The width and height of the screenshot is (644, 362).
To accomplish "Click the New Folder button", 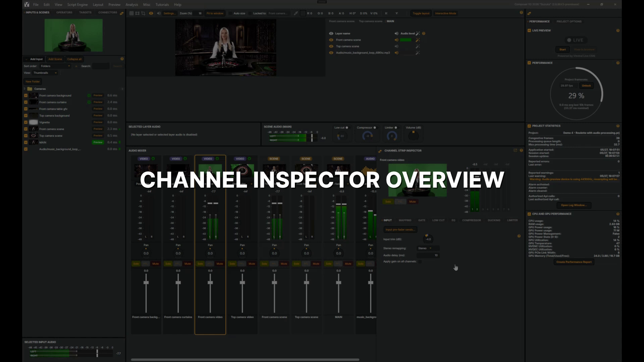I will click(33, 81).
